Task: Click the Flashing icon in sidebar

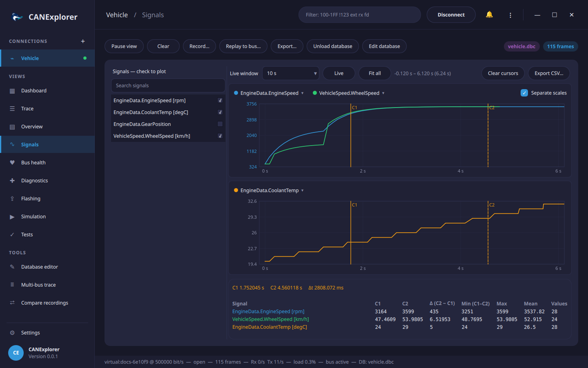Action: pos(12,199)
